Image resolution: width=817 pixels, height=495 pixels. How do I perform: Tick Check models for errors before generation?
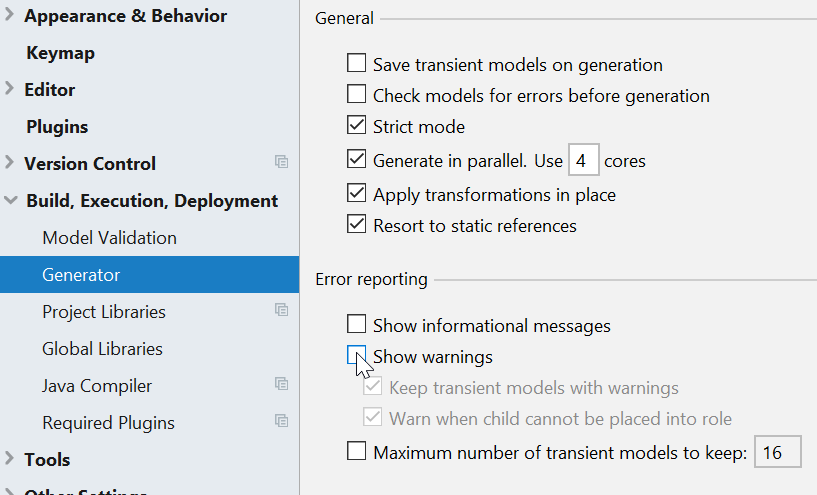[x=357, y=95]
